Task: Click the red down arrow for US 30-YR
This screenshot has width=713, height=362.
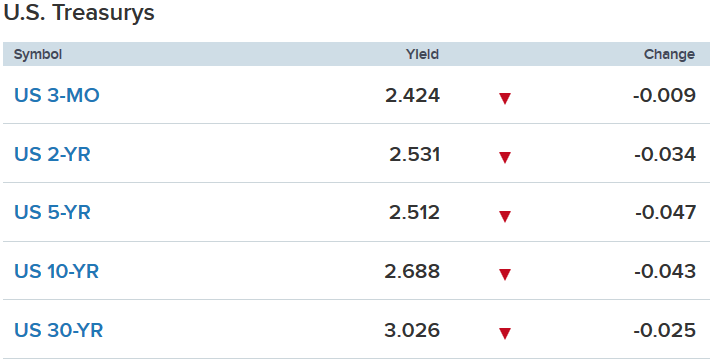Action: click(x=505, y=333)
